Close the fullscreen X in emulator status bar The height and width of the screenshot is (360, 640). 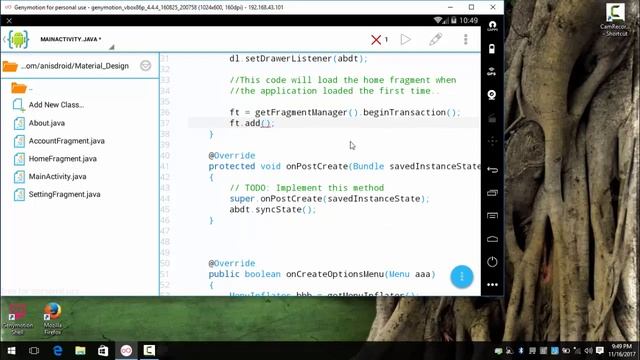pyautogui.click(x=9, y=20)
